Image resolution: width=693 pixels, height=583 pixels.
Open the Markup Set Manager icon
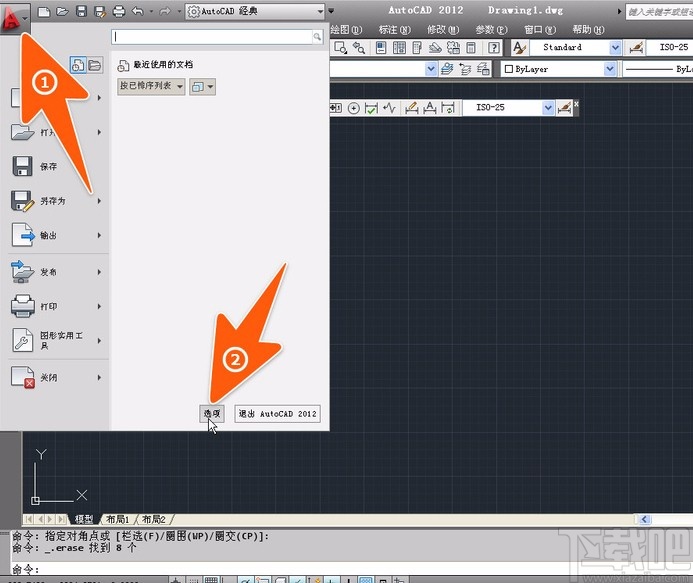[453, 47]
